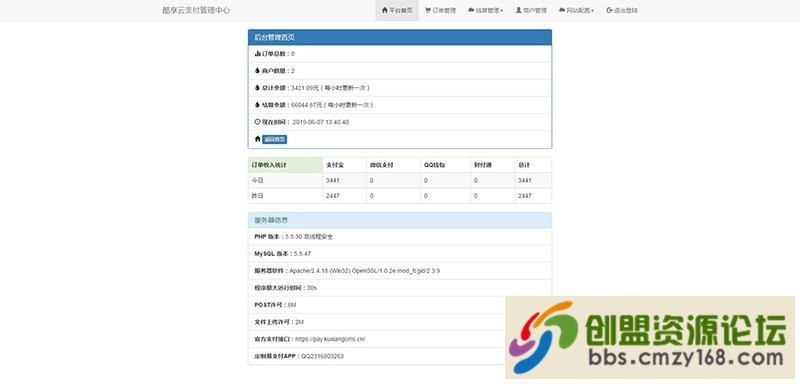Click the 服务器软件 Apache/2.4.18 row
This screenshot has width=800, height=384.
tap(400, 271)
